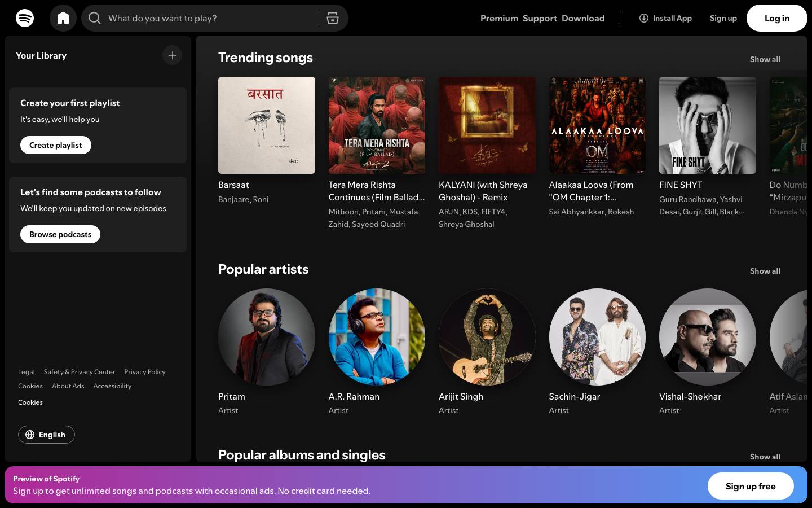Viewport: 812px width, 508px height.
Task: Open Arijit Singh artist photo
Action: click(x=487, y=337)
